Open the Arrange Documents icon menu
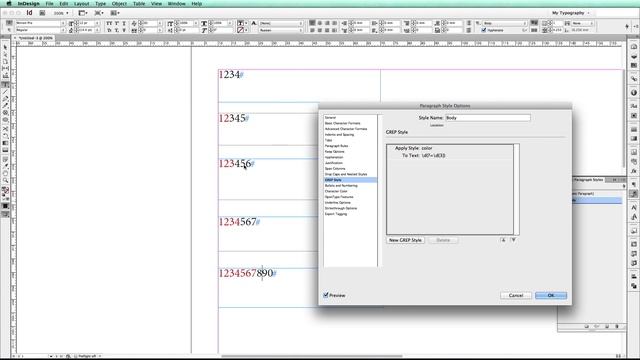Screen dimensions: 640x360 point(115,13)
